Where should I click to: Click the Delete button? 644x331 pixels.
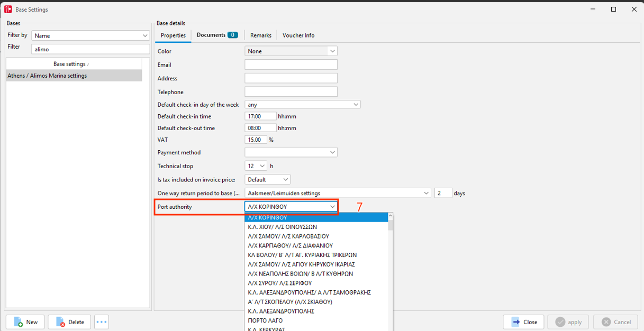click(69, 322)
